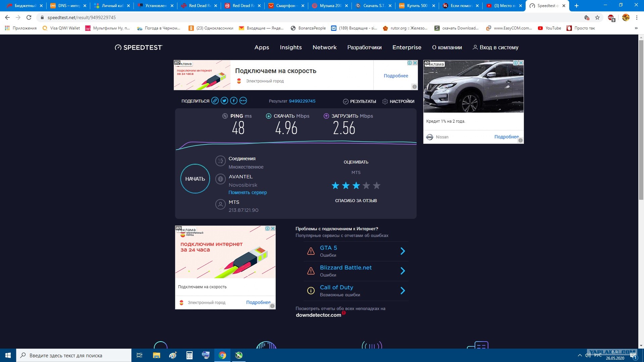The image size is (644, 362).
Task: Open the Приложения apps shortcut
Action: tap(21, 28)
